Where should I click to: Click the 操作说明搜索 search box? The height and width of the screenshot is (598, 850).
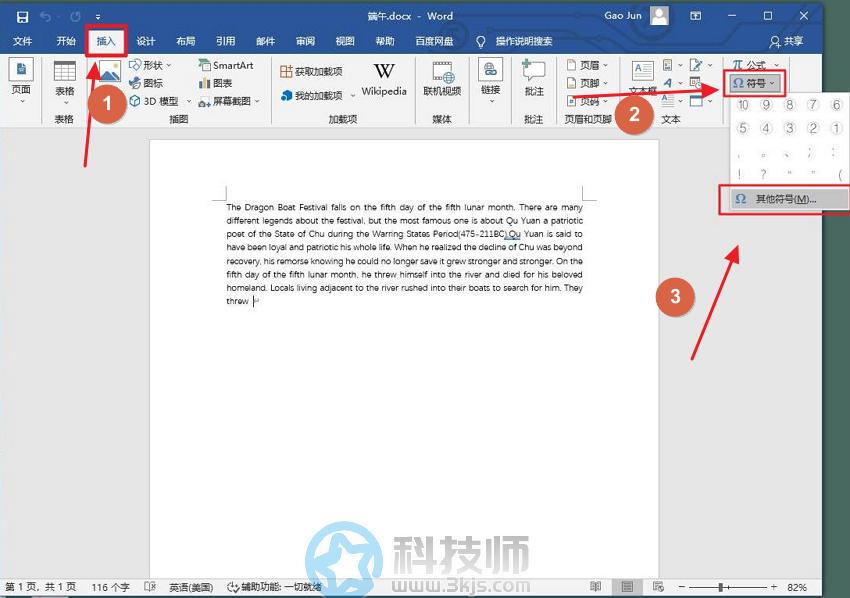coord(524,41)
